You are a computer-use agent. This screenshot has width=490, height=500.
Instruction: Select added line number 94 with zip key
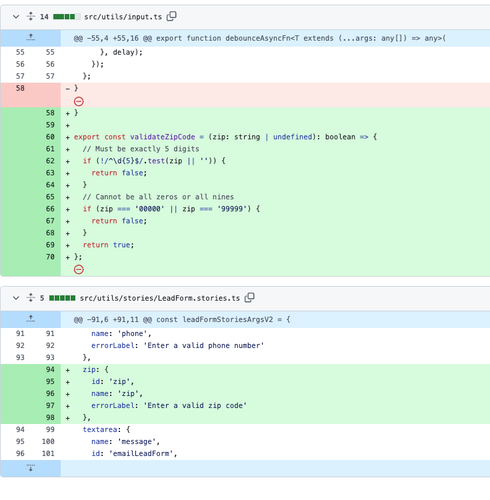coord(50,370)
